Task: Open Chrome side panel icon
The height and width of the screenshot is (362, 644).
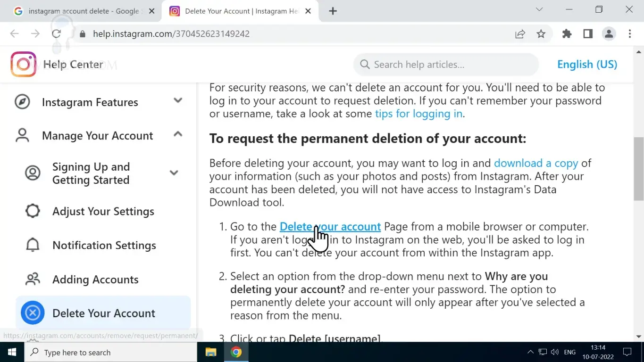Action: [x=588, y=33]
